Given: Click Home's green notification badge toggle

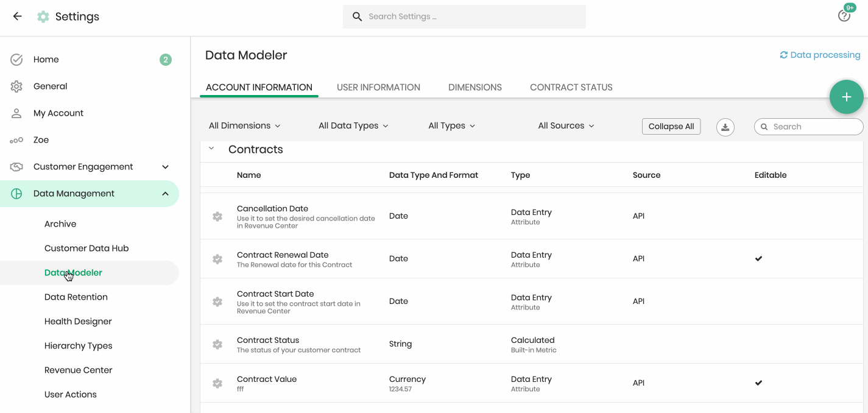Looking at the screenshot, I should (x=165, y=59).
